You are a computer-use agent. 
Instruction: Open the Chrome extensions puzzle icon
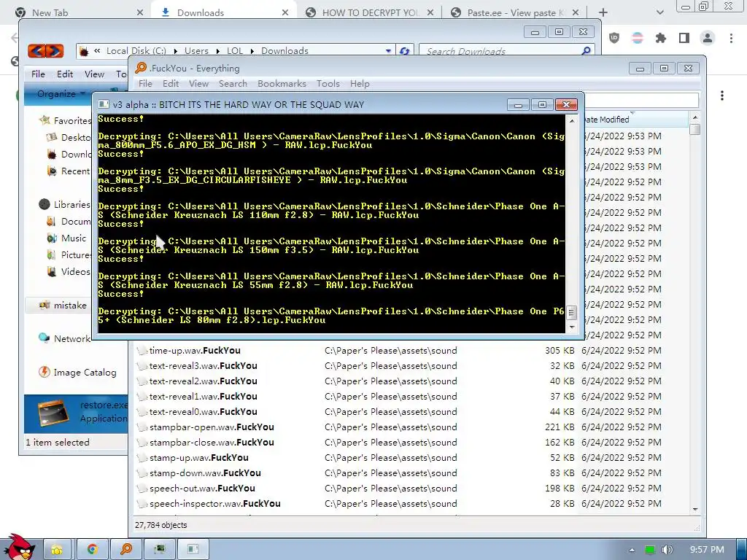[x=661, y=38]
